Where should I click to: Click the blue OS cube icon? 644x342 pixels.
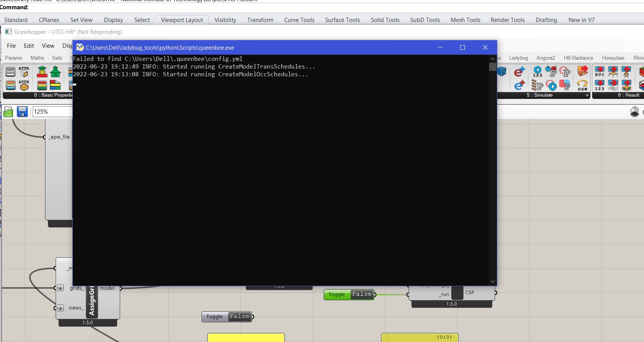(x=501, y=72)
